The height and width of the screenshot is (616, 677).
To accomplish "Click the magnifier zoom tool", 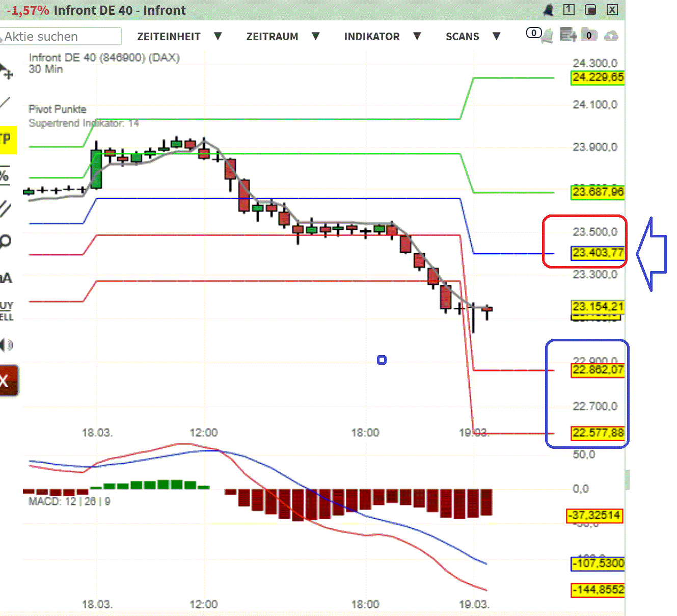I will point(5,242).
